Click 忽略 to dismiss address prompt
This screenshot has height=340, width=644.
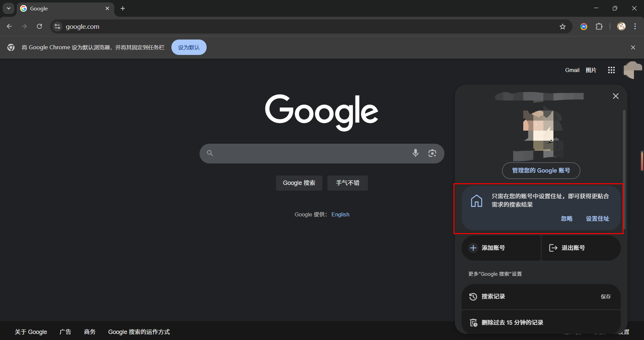click(x=567, y=218)
